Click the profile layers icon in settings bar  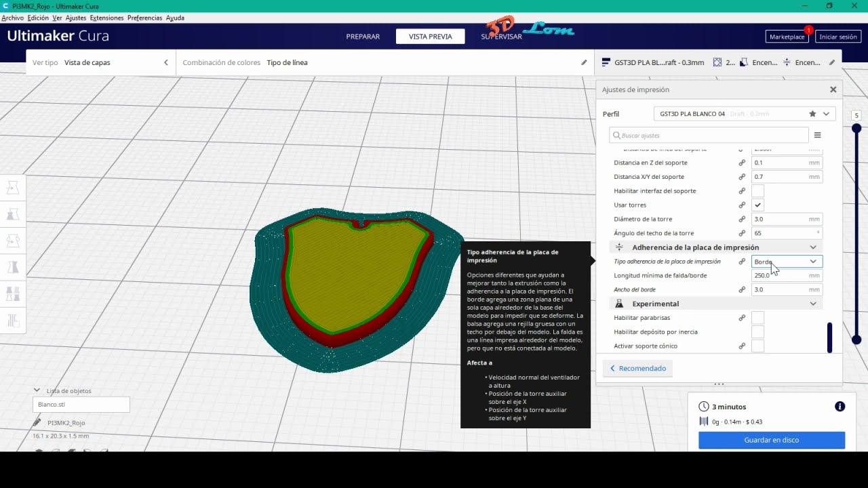pos(606,62)
